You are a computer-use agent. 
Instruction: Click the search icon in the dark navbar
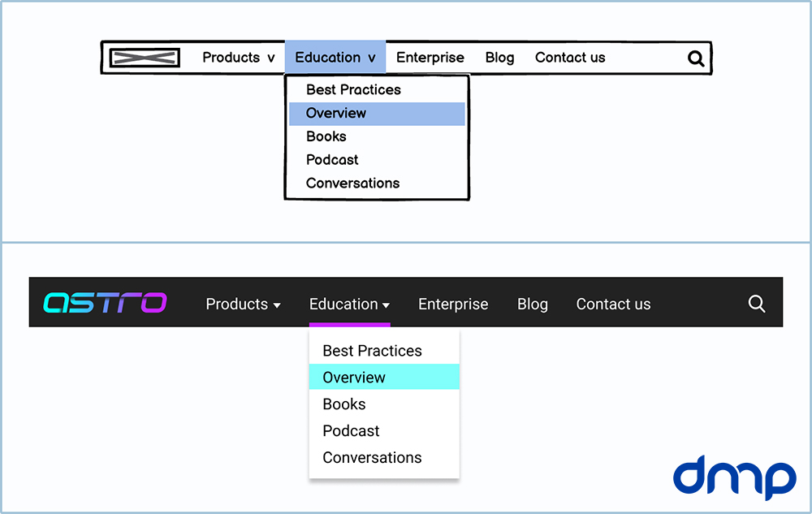tap(757, 304)
